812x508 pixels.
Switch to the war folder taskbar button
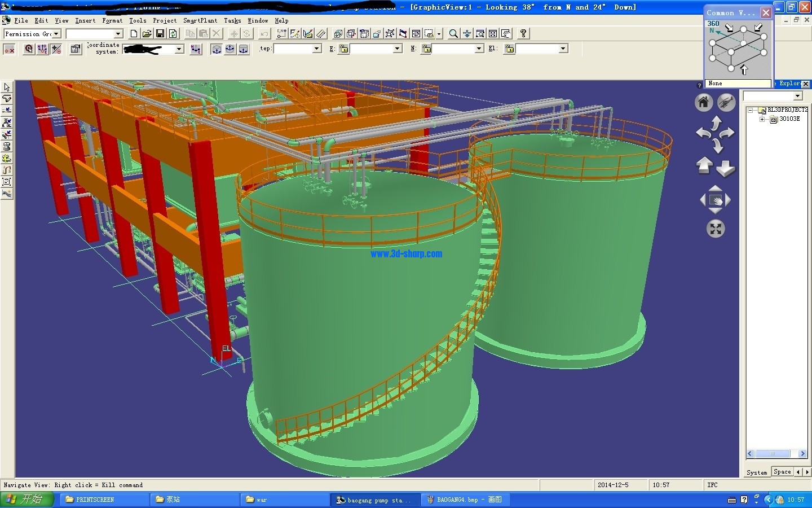click(x=284, y=500)
